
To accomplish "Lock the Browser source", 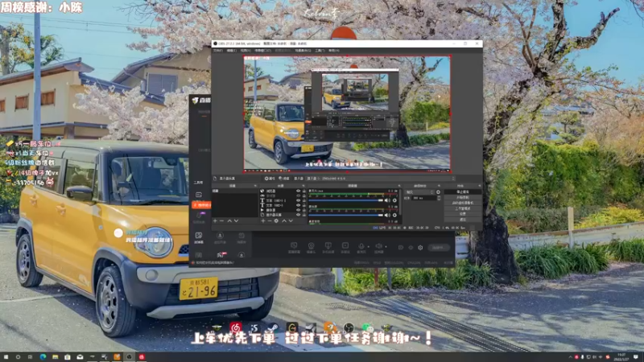I will coord(304,191).
